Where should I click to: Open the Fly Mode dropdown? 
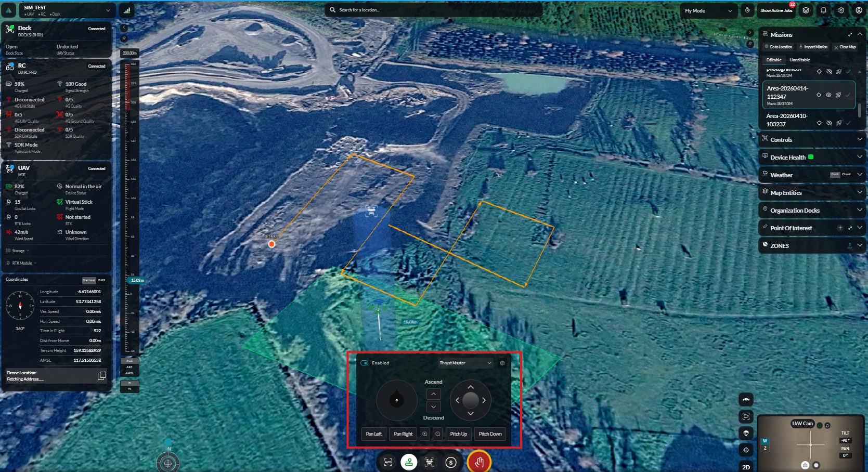pyautogui.click(x=708, y=10)
